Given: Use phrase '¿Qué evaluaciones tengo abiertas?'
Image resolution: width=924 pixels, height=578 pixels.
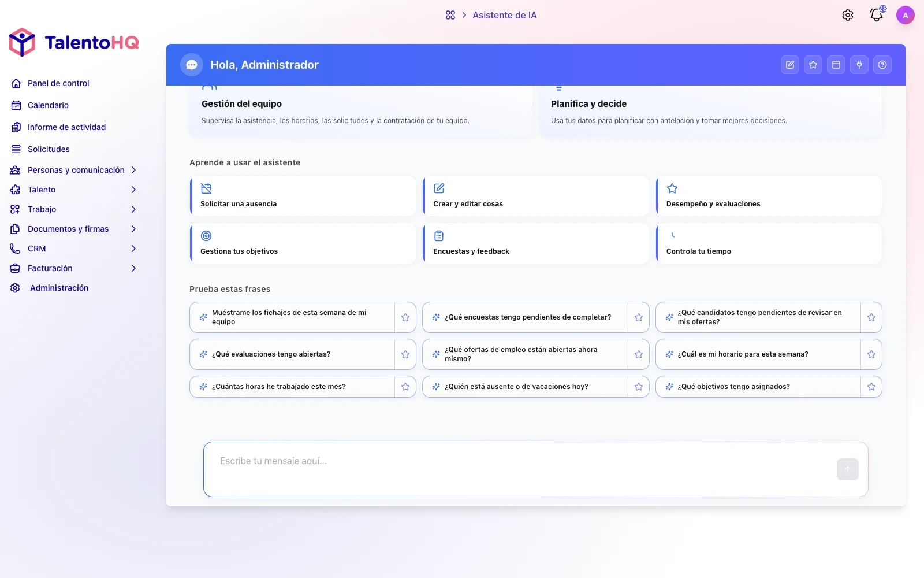Looking at the screenshot, I should point(292,354).
